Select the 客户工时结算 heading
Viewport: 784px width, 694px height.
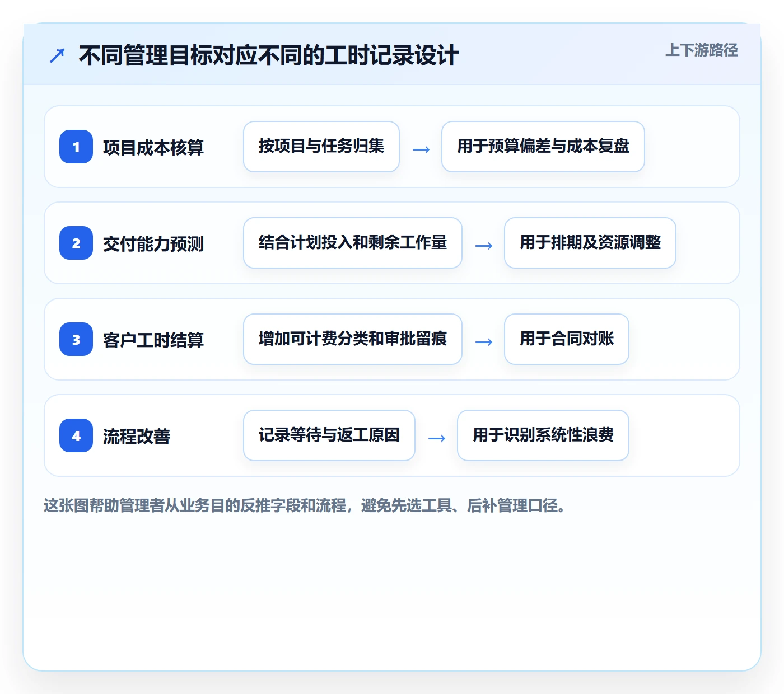153,340
